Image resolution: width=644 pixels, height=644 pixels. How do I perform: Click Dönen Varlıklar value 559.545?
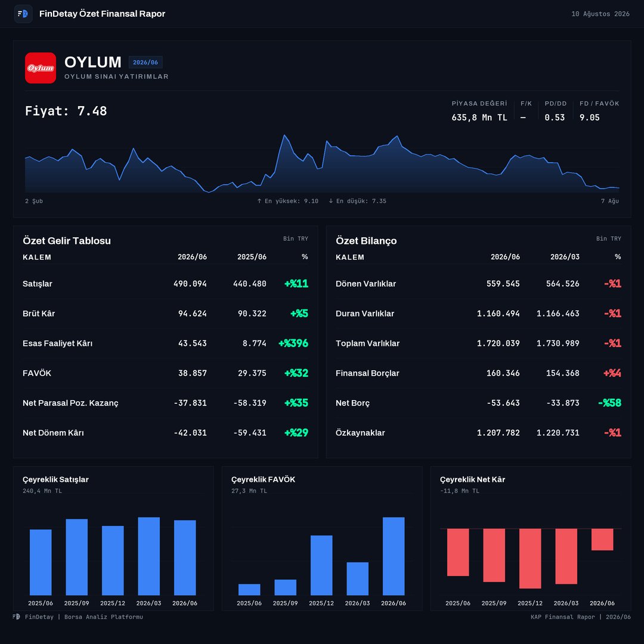point(503,284)
